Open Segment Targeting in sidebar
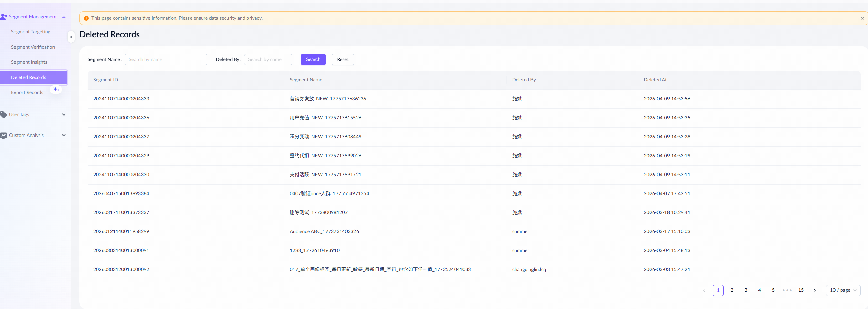The height and width of the screenshot is (309, 868). [x=31, y=32]
